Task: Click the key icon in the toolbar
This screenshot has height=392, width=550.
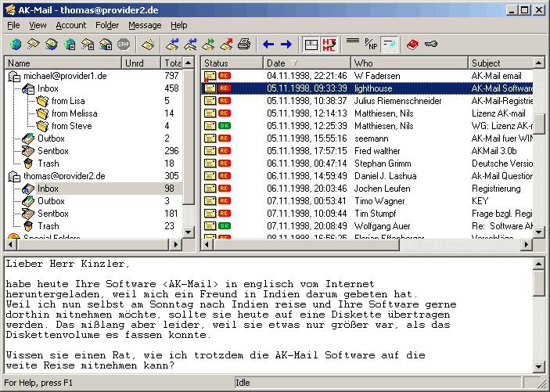Action: [431, 45]
